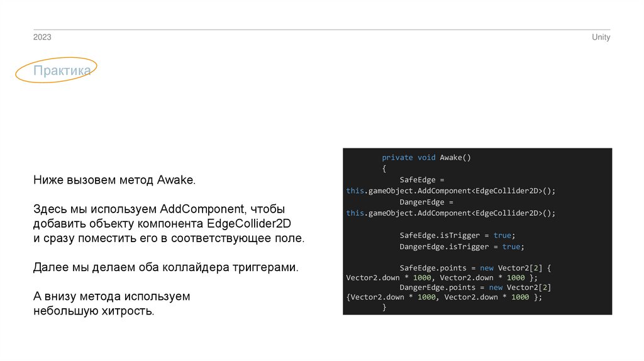Click the opening brace under the Awake declaration

click(x=384, y=169)
